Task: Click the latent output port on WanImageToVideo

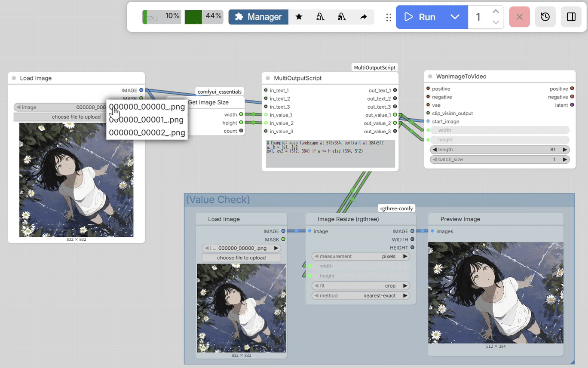Action: click(x=572, y=105)
